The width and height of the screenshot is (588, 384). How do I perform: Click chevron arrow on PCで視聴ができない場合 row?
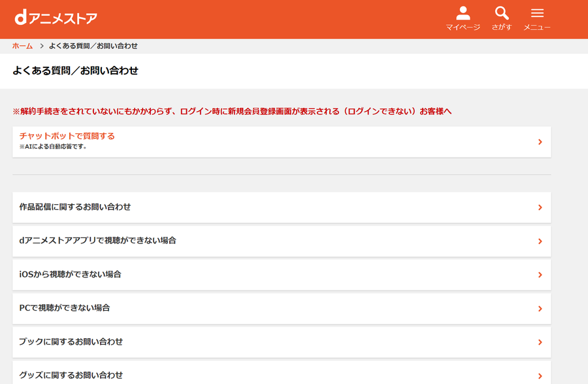[x=540, y=309]
